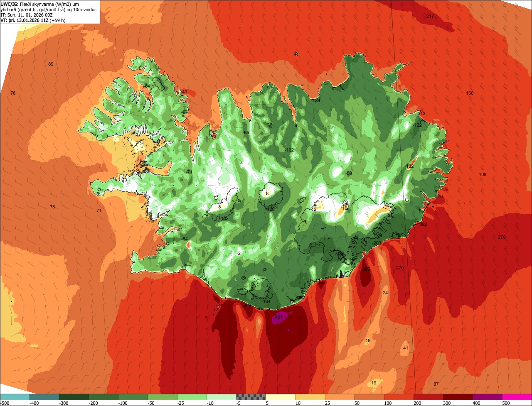The width and height of the screenshot is (532, 406).
Task: Click the 211 value on the east coast
Action: [446, 142]
